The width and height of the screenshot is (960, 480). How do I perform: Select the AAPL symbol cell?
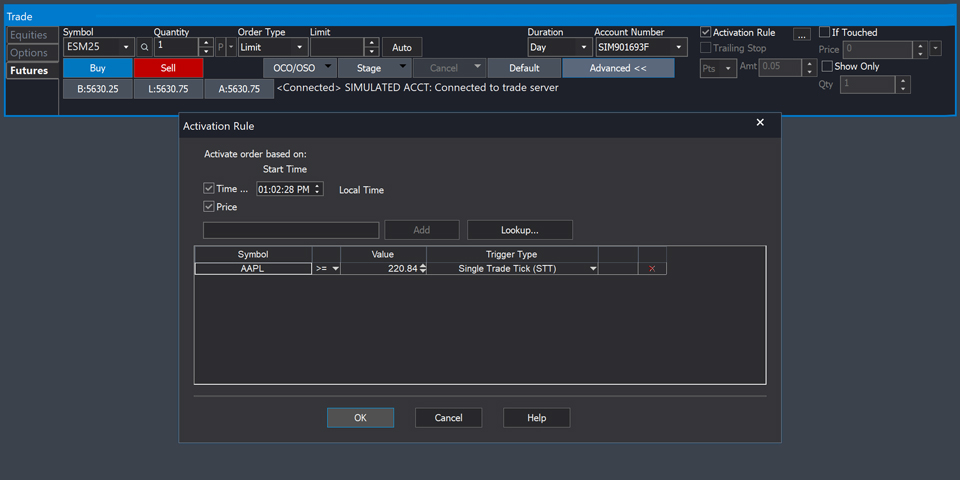253,269
